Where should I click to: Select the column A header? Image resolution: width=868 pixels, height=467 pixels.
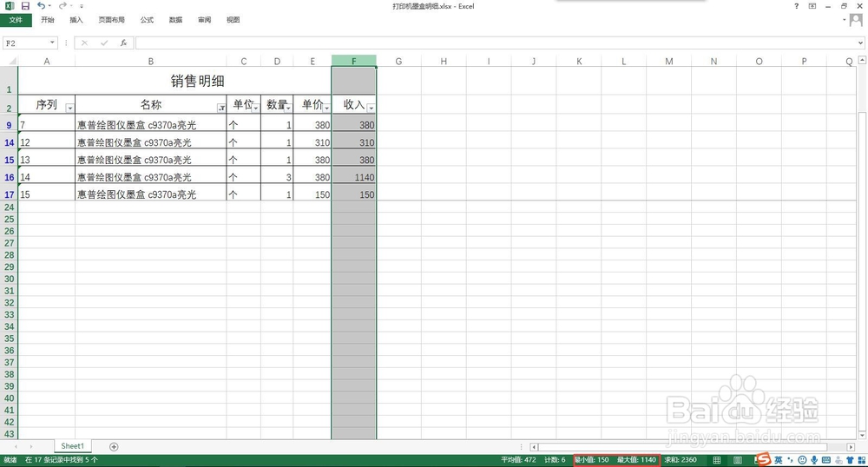(x=47, y=61)
